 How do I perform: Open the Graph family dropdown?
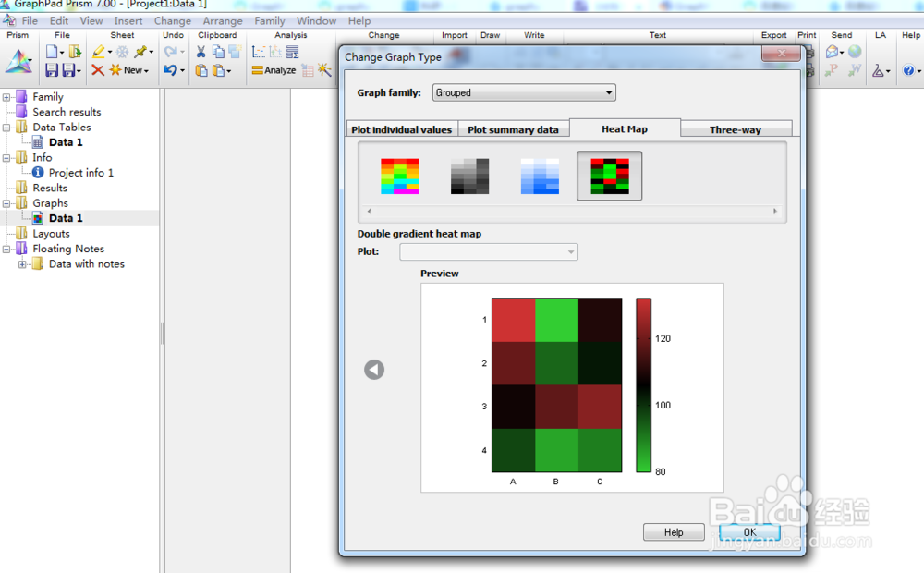524,92
